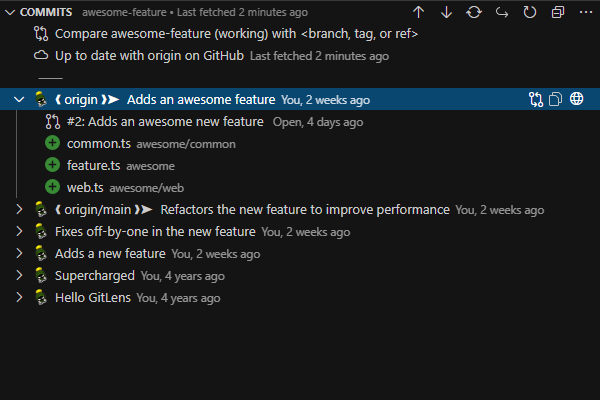Click the Refresh icon in Commits header
Image resolution: width=600 pixels, height=400 pixels.
tap(530, 12)
